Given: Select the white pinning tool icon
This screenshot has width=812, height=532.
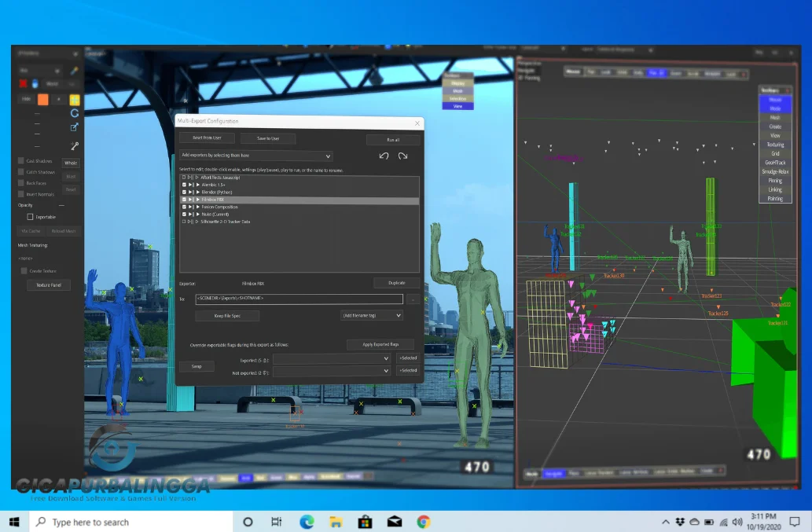Looking at the screenshot, I should pyautogui.click(x=75, y=146).
